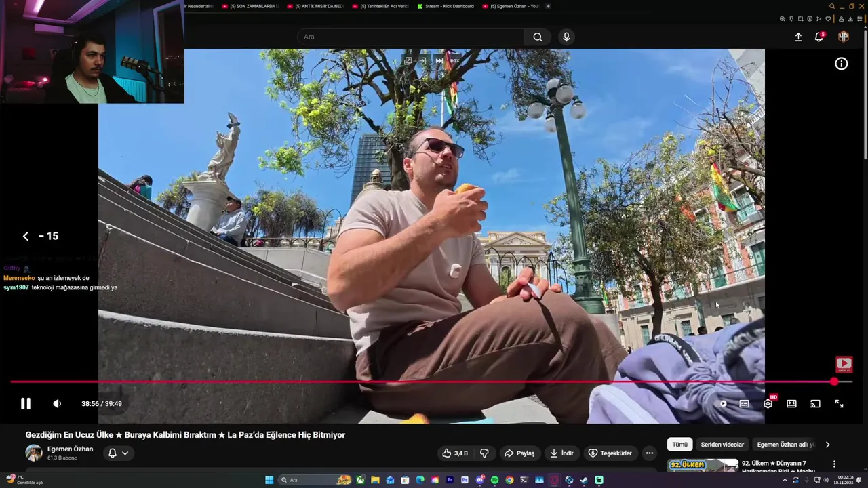Open File Explorer from the taskbar
This screenshot has width=868, height=488.
click(x=375, y=480)
